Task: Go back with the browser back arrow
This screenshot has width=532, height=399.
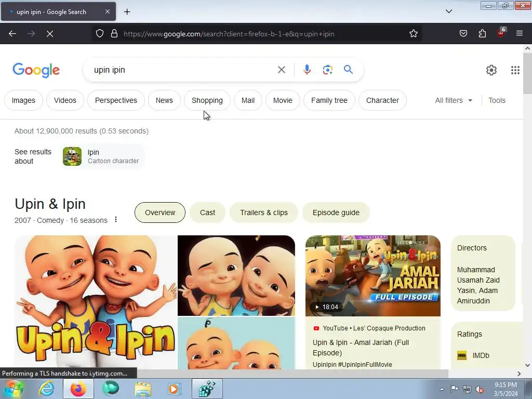Action: (12, 34)
